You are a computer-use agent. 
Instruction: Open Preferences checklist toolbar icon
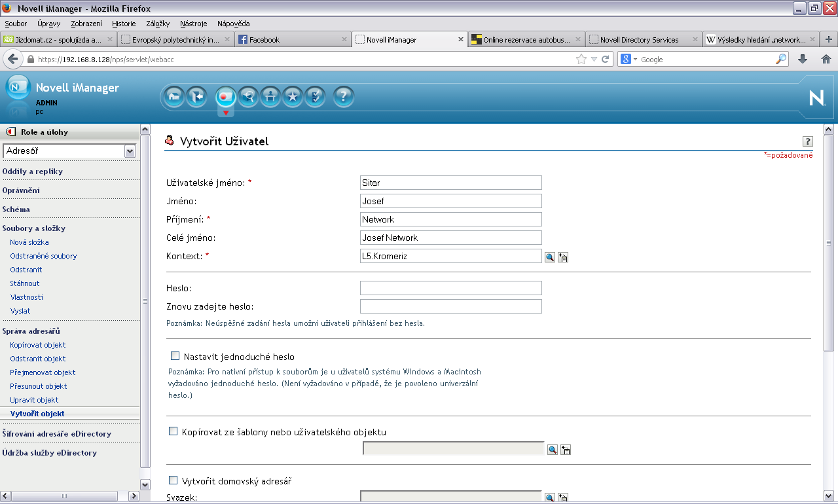316,97
